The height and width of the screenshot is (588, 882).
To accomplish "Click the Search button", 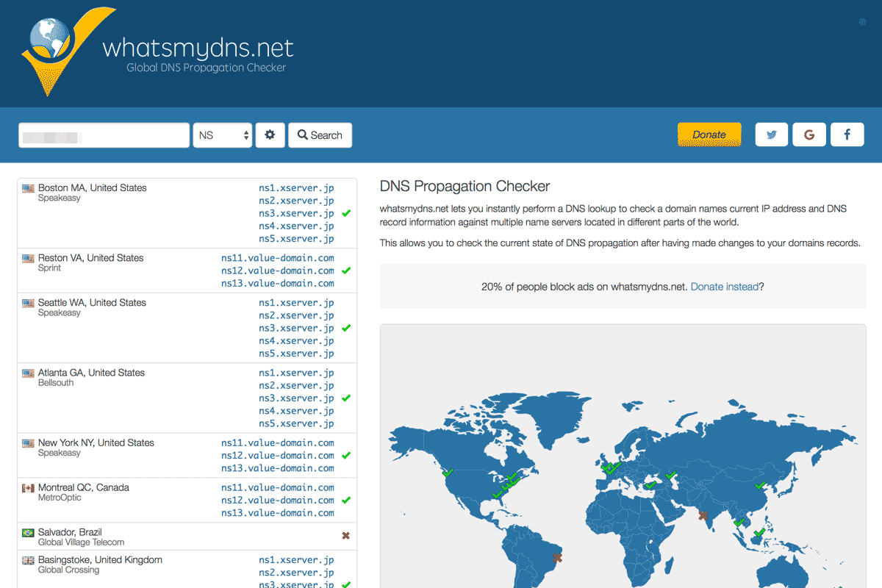I will click(x=320, y=135).
